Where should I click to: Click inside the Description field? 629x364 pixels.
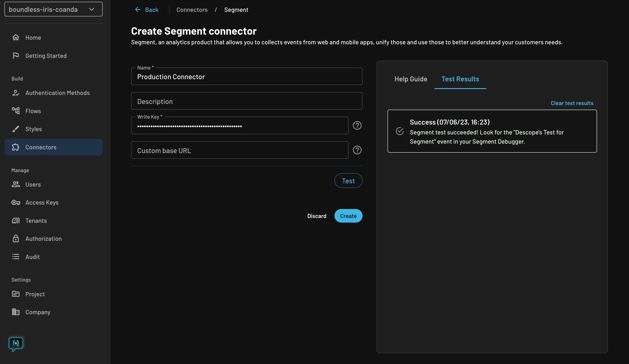coord(247,101)
